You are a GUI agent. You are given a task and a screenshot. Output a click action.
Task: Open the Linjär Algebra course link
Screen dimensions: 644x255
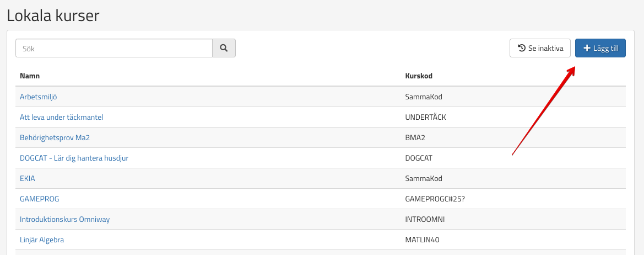point(42,240)
